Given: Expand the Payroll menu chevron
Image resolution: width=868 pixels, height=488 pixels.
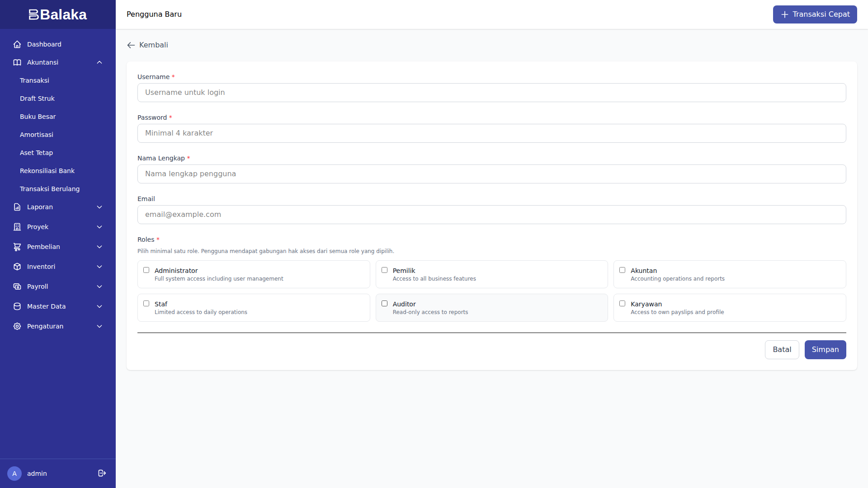Looking at the screenshot, I should coord(99,286).
